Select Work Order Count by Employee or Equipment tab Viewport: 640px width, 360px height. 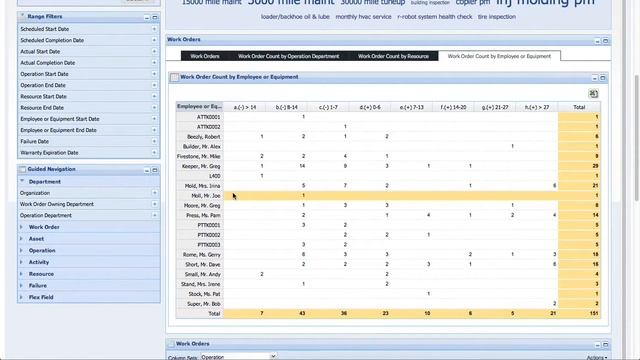coord(499,56)
